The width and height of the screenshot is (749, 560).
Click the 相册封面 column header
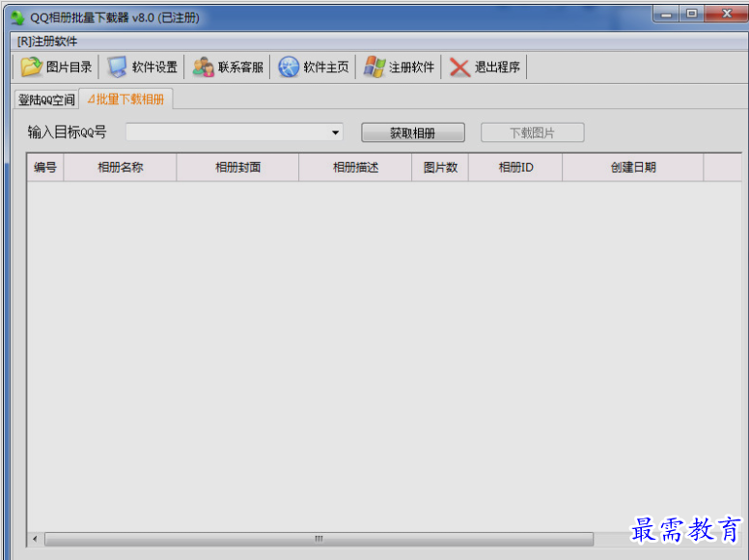pos(237,167)
